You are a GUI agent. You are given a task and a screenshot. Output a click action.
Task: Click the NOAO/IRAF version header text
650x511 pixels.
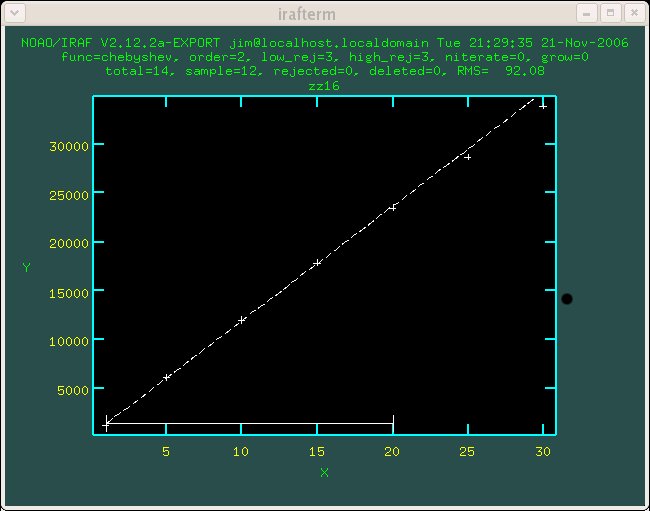click(324, 43)
